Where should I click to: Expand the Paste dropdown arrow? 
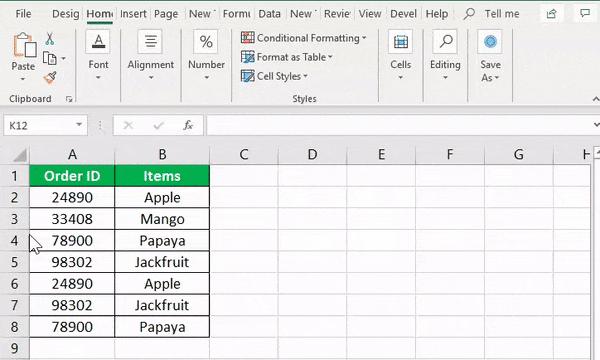click(23, 79)
